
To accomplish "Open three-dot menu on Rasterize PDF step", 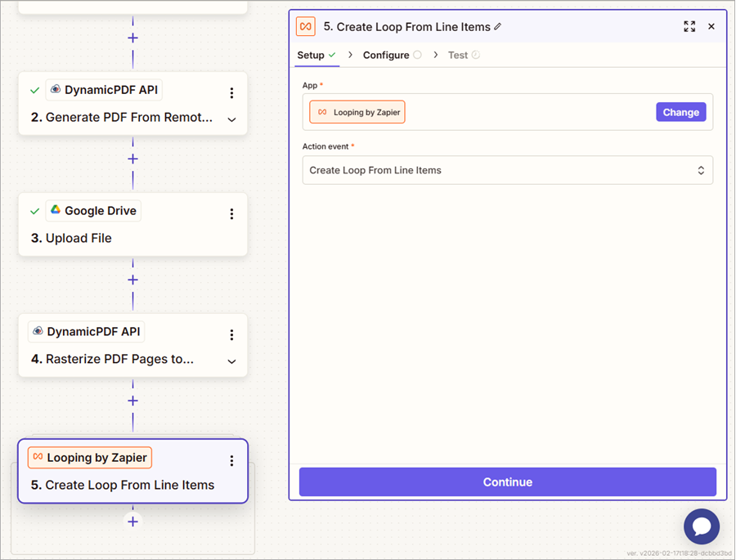I will pos(231,335).
